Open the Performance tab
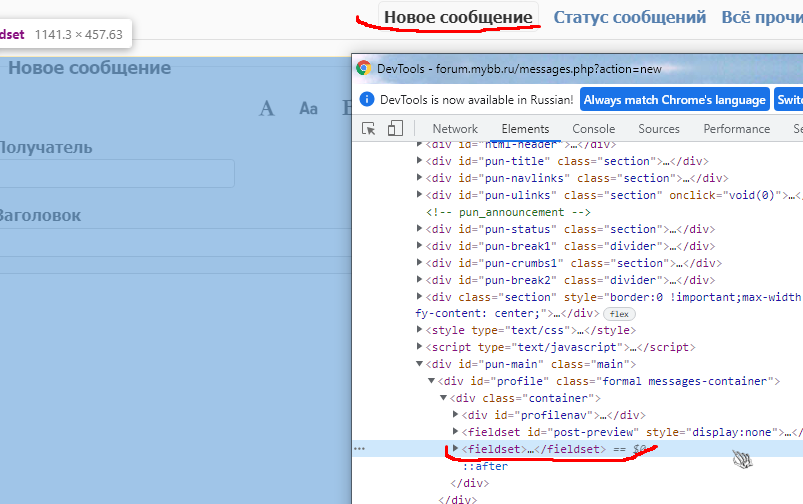The height and width of the screenshot is (504, 803). 736,129
